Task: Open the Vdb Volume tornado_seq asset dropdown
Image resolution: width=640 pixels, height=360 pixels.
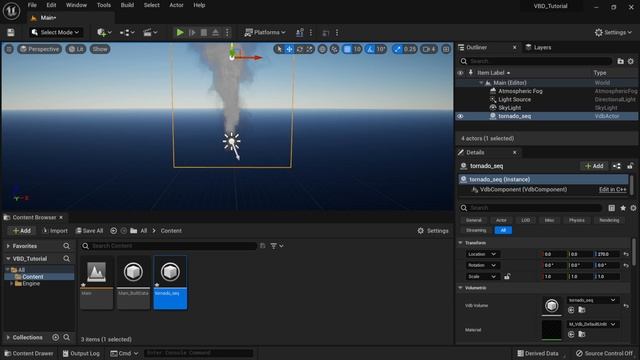Action: (x=592, y=300)
